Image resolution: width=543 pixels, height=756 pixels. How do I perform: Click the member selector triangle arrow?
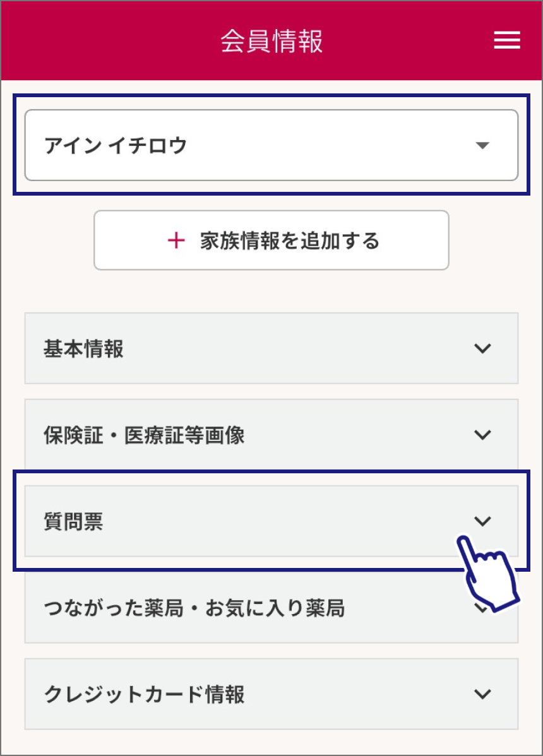click(482, 146)
